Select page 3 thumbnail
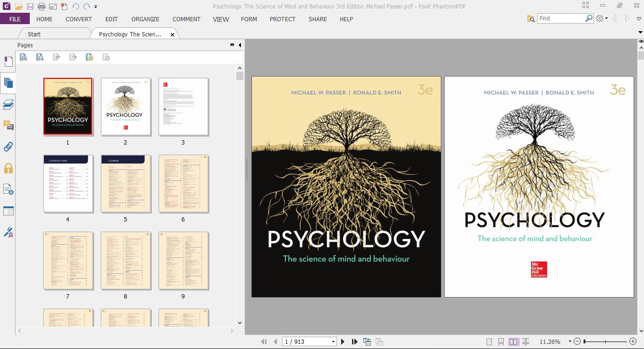 pyautogui.click(x=183, y=106)
